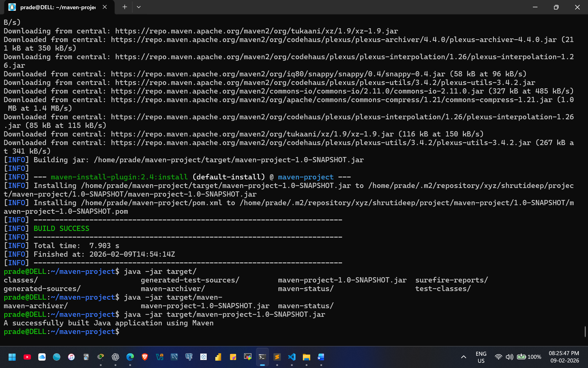The width and height of the screenshot is (588, 368).
Task: Open the iCloud taskbar icon
Action: (x=42, y=357)
